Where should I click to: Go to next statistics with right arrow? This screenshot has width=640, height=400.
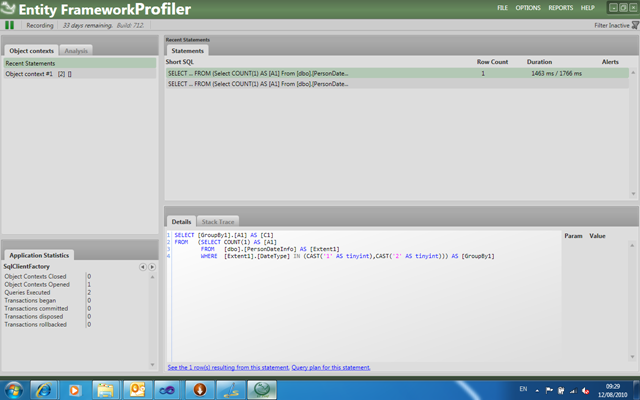tap(151, 267)
